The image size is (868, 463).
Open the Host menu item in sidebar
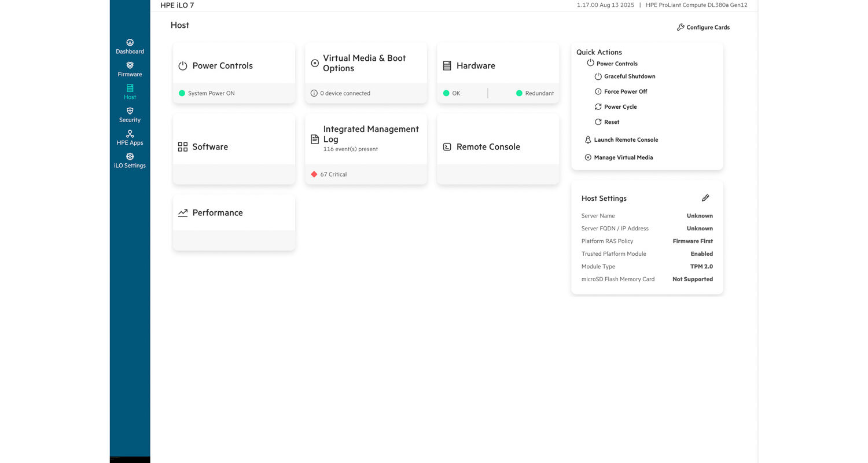pyautogui.click(x=130, y=91)
